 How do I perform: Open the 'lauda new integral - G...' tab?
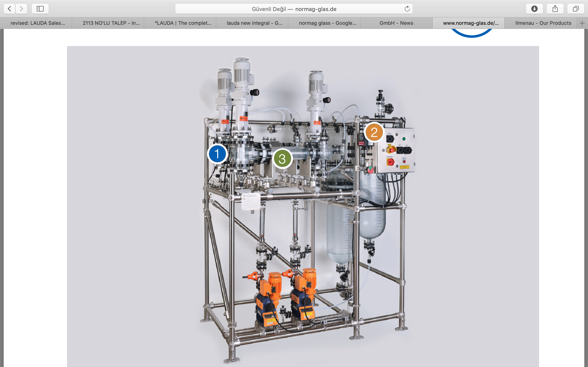254,23
